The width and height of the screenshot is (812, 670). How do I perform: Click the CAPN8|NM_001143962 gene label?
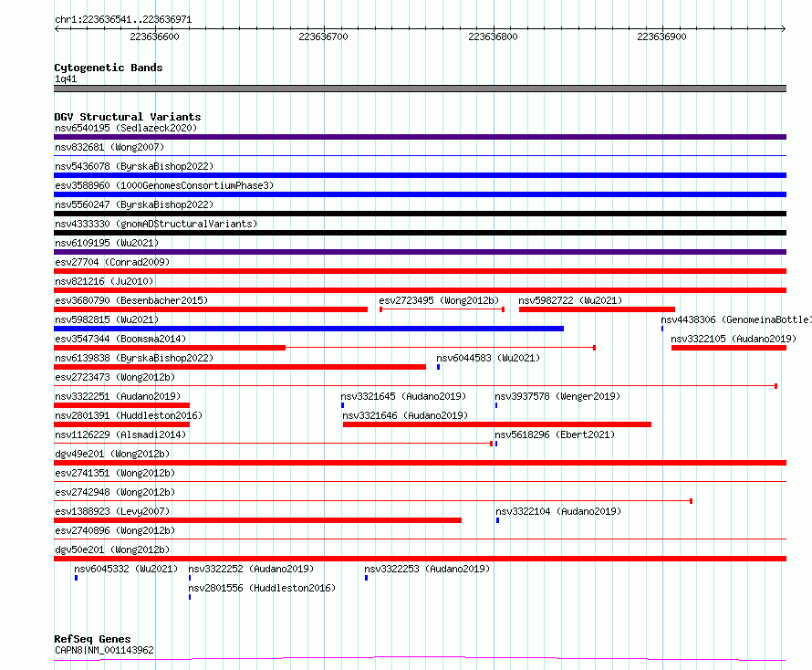coord(104,650)
